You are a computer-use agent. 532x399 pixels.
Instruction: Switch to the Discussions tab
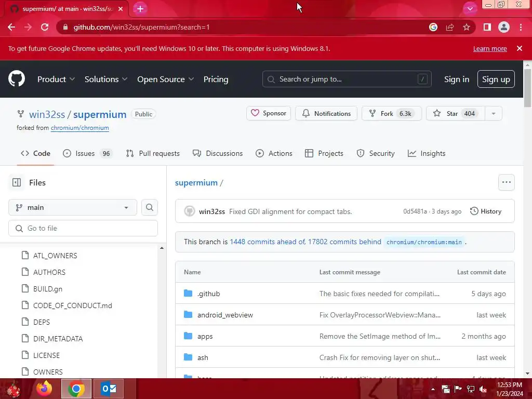click(218, 153)
